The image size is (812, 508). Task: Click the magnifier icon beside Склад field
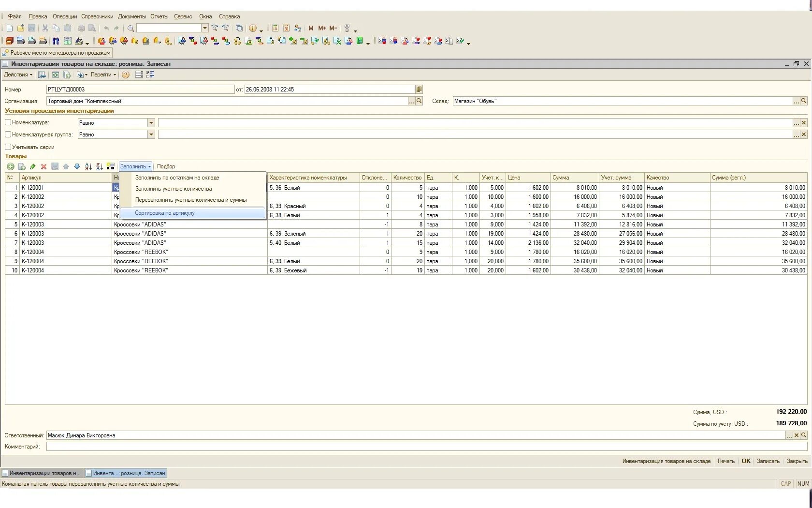(x=804, y=101)
